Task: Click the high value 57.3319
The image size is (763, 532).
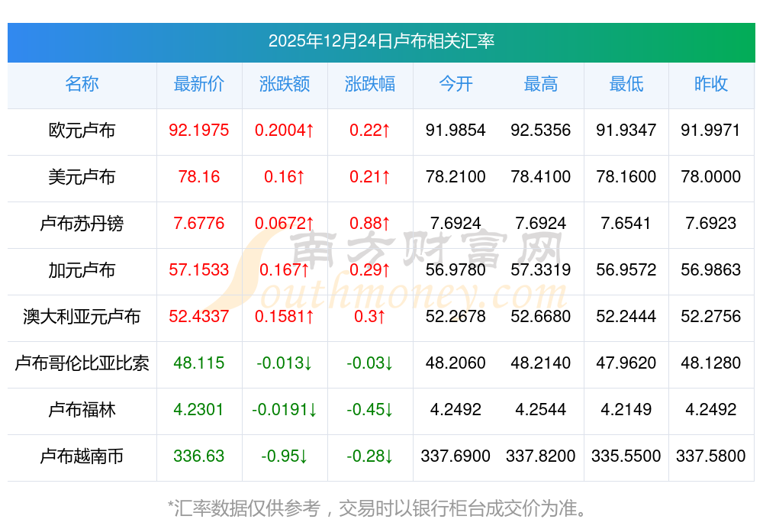Action: pos(541,269)
